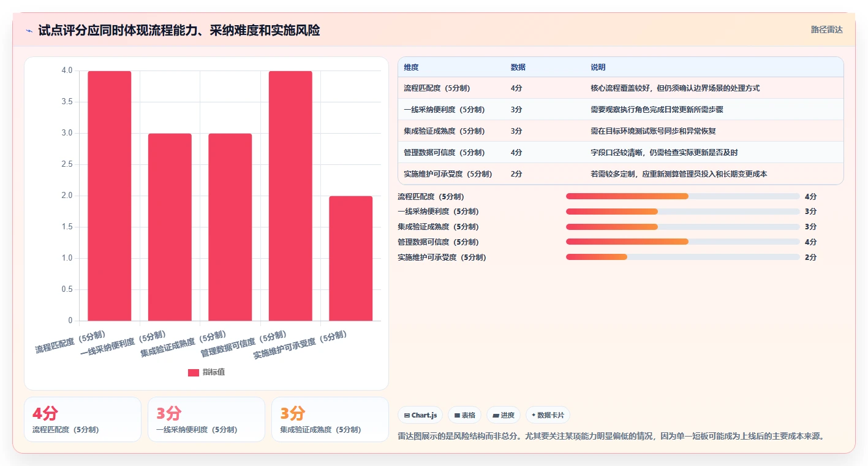Click the 2分 value beside 实施维护可承受度 progress bar
This screenshot has height=466, width=868.
tap(810, 258)
